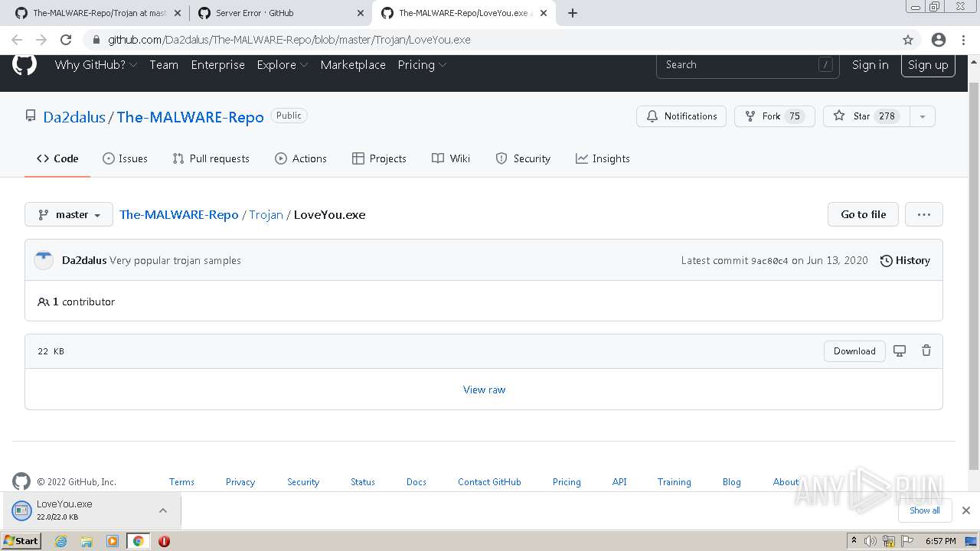This screenshot has width=980, height=551.
Task: Click Da2dalus owner link in repo title
Action: [x=74, y=117]
